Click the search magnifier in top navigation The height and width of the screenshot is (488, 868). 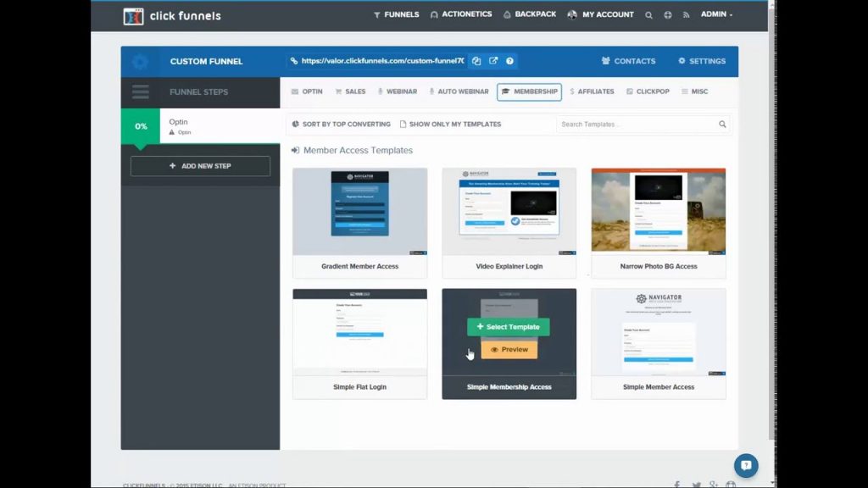[648, 15]
